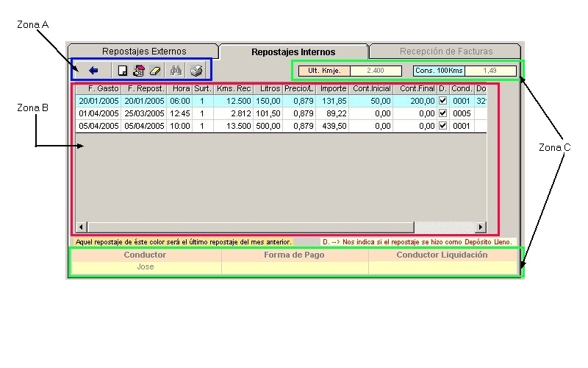The height and width of the screenshot is (368, 588).
Task: Click the Importe cell 131,85
Action: click(332, 101)
